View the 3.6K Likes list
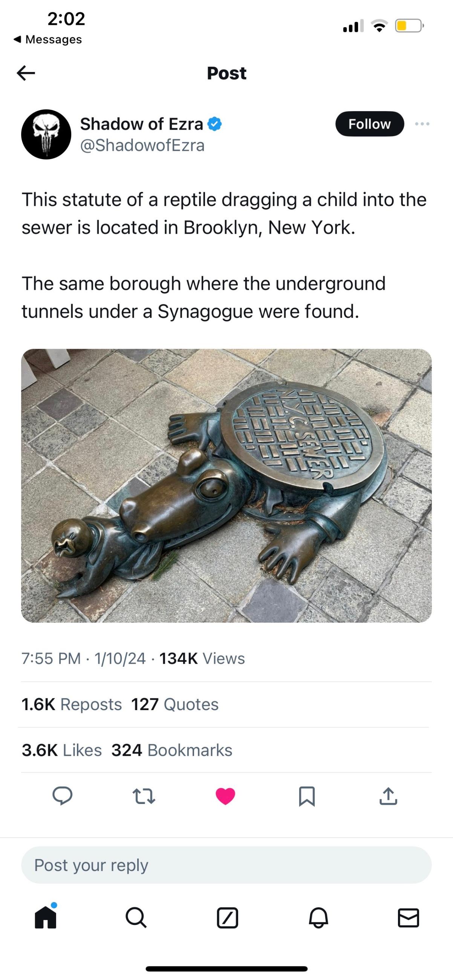 coord(61,750)
